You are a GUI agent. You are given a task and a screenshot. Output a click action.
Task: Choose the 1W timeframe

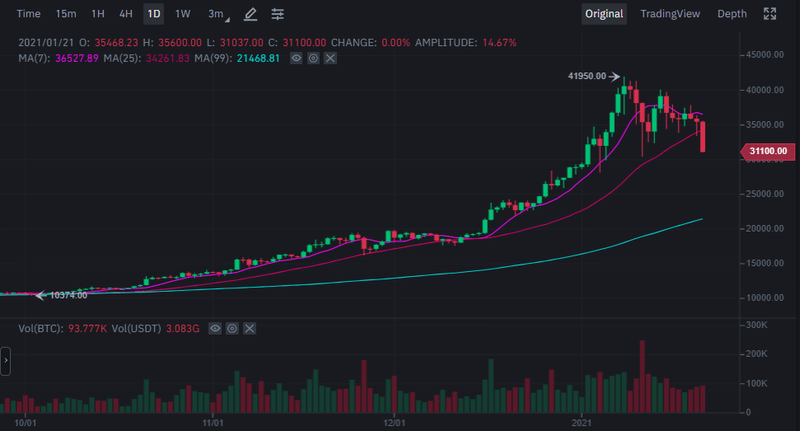(183, 14)
